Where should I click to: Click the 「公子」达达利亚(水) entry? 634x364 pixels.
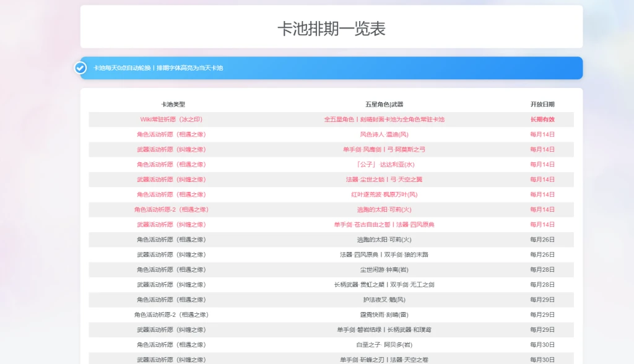[384, 165]
